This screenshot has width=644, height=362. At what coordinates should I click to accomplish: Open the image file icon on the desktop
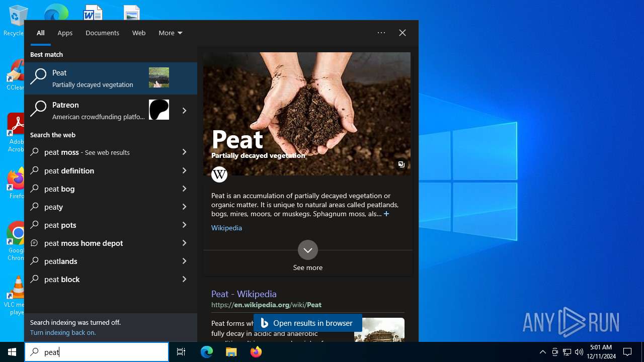[132, 12]
